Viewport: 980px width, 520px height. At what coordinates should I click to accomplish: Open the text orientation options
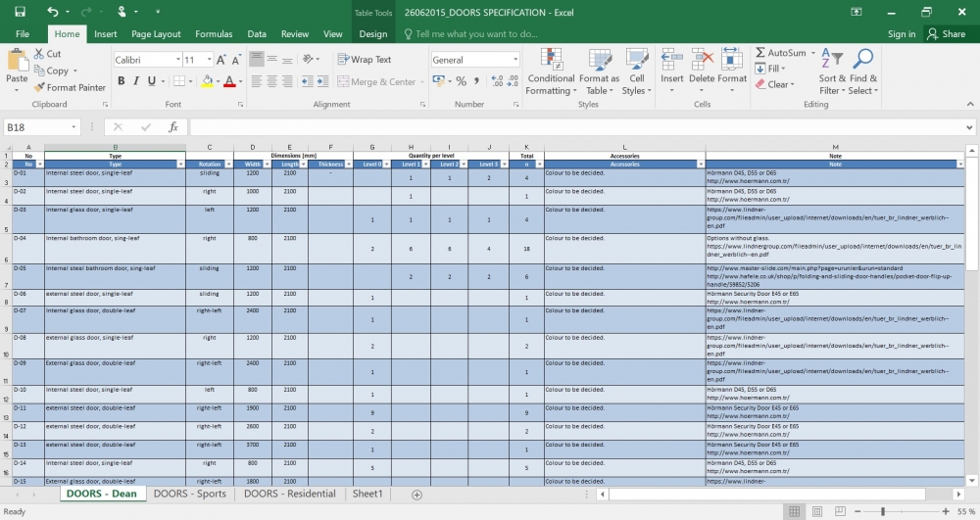311,60
